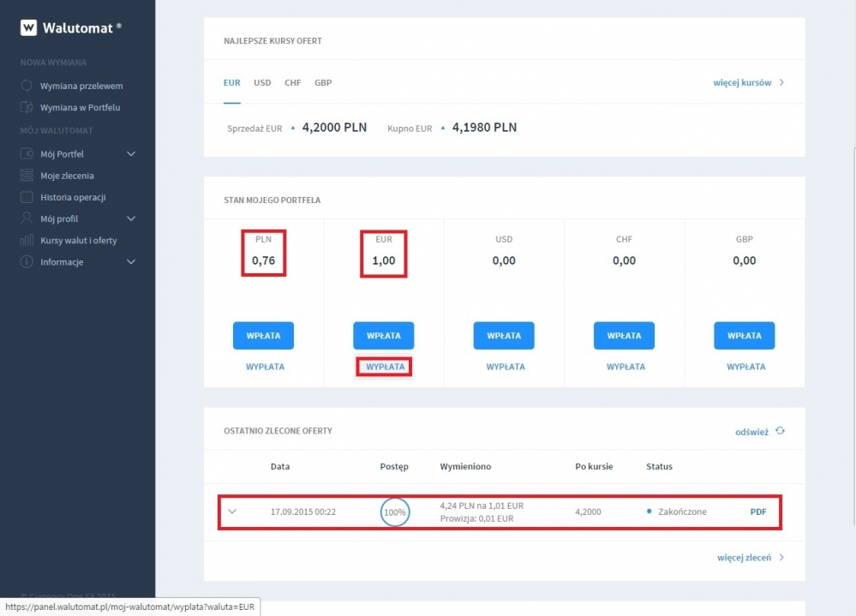The width and height of the screenshot is (856, 616).
Task: Click the refresh icon next to odśwież
Action: (780, 431)
